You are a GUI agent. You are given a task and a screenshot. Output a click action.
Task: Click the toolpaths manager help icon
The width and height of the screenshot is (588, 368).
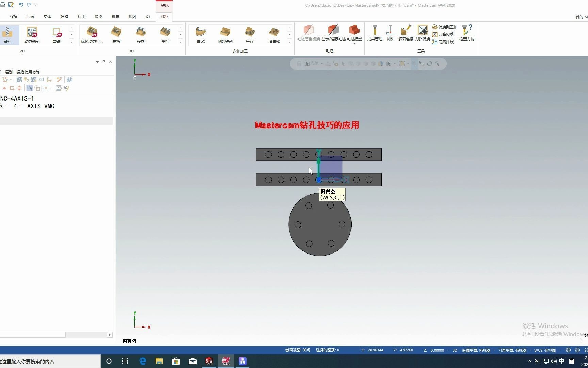pos(69,80)
